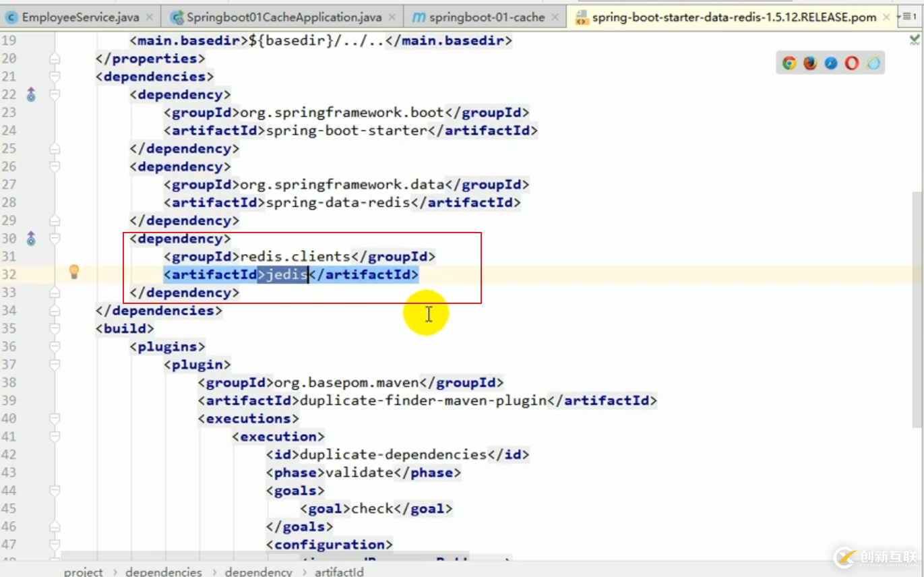Viewport: 924px width, 577px height.
Task: Select 'project' breadcrumb at the bottom
Action: 84,572
